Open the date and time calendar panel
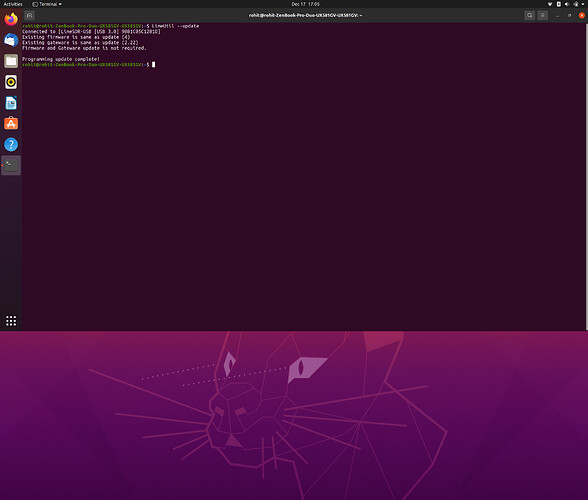Image resolution: width=588 pixels, height=500 pixels. (x=305, y=4)
